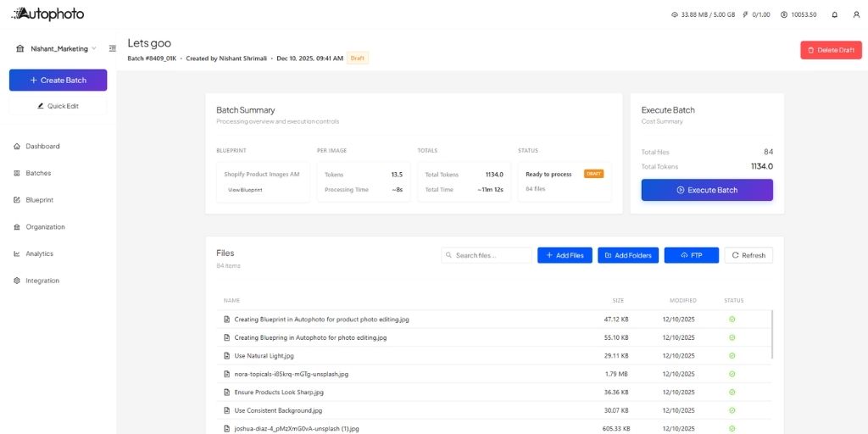Open Analytics in sidebar
This screenshot has width=868, height=434.
tap(33, 253)
